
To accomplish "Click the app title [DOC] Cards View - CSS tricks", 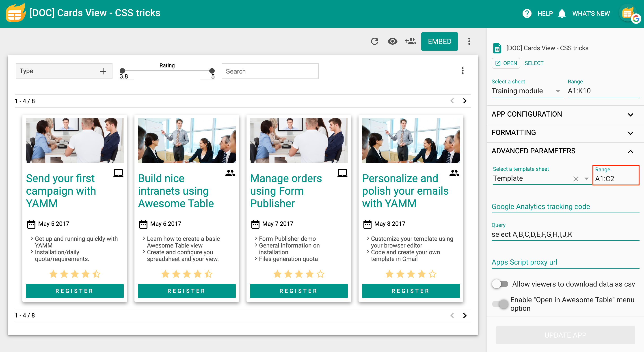I will pos(95,13).
